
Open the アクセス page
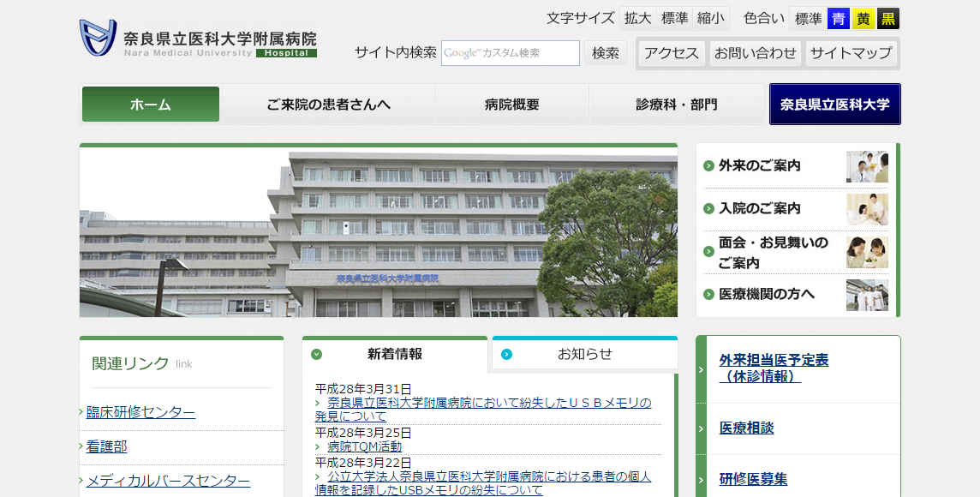(x=672, y=54)
